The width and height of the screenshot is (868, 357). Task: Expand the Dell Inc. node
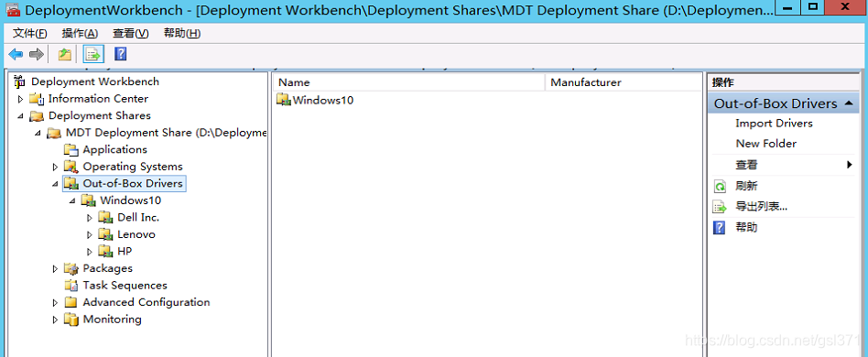coord(89,218)
